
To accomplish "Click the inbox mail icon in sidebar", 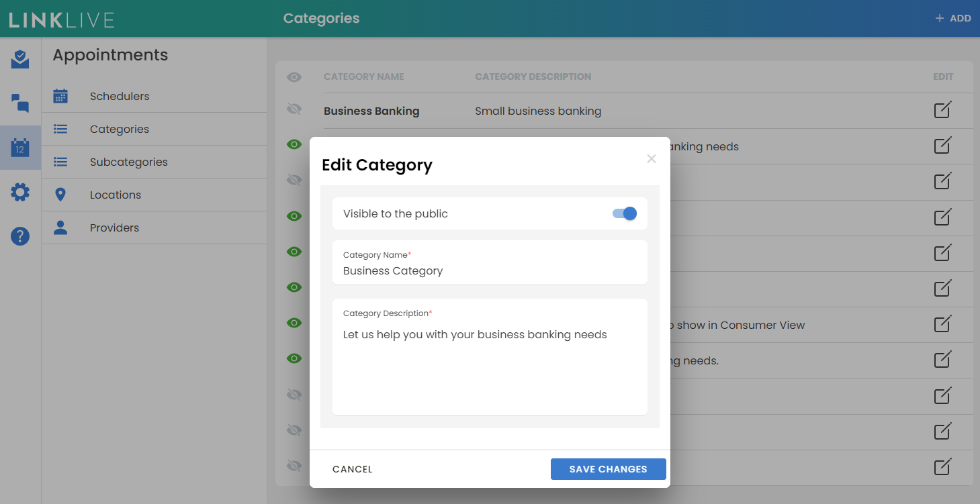I will coord(20,60).
